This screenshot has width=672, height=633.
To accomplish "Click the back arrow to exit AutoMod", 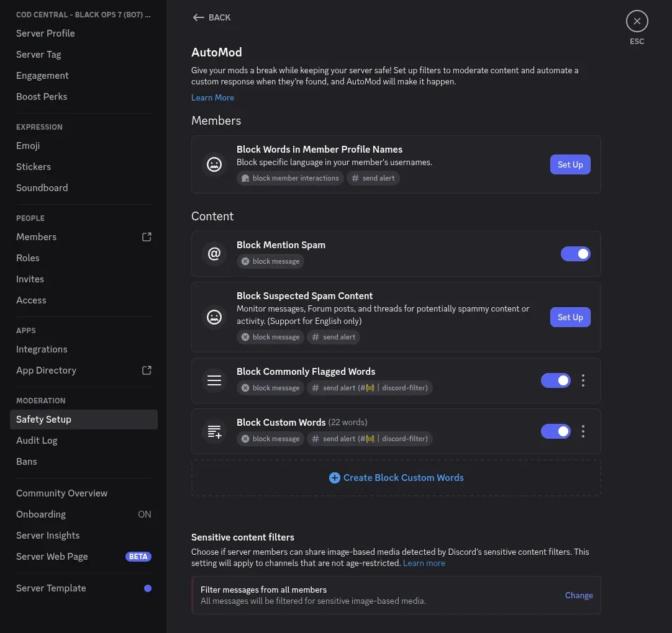I will pyautogui.click(x=198, y=17).
